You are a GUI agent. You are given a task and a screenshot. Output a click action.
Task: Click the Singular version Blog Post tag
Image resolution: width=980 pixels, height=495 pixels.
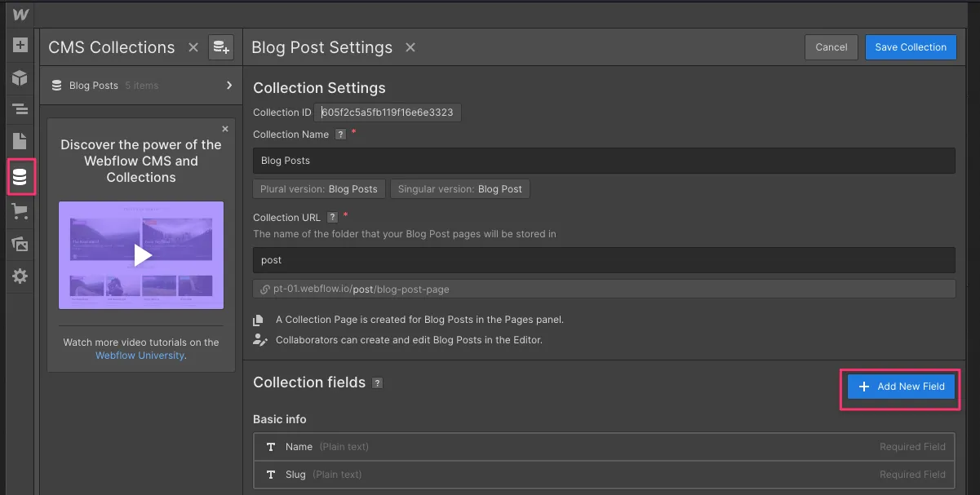pos(460,188)
